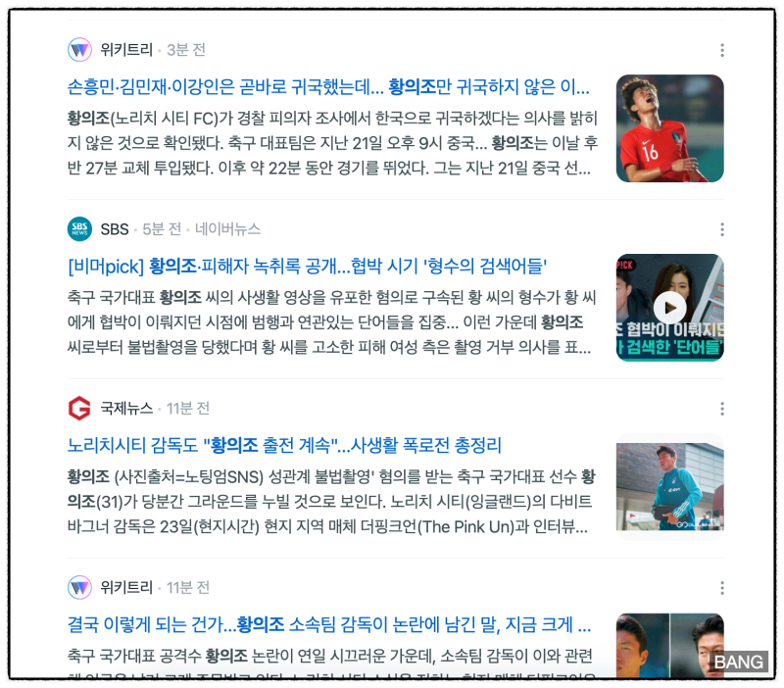
Task: Open three-dot menu for SBS article
Action: click(722, 229)
